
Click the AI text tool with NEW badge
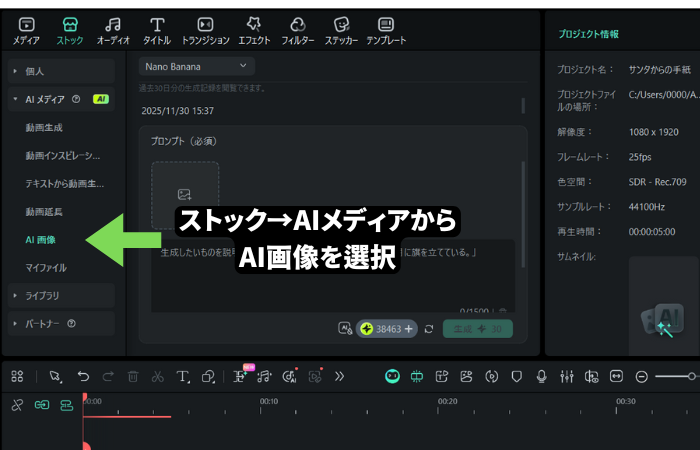click(240, 376)
